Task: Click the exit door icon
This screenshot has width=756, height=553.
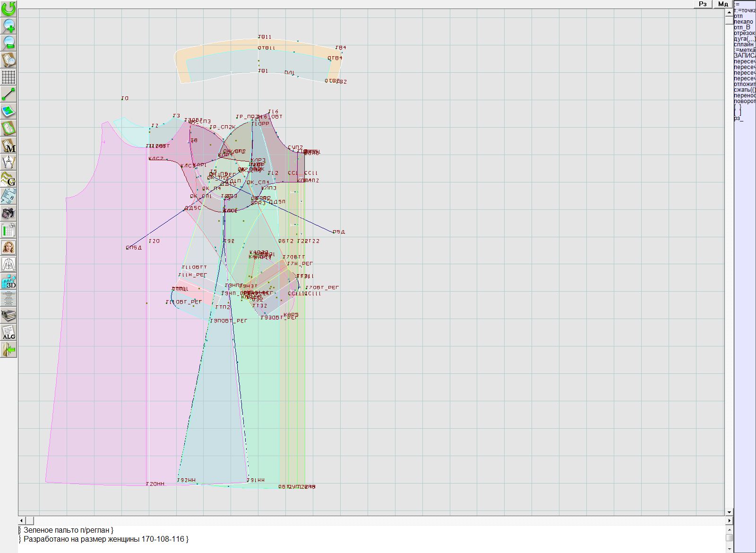Action: click(x=9, y=350)
